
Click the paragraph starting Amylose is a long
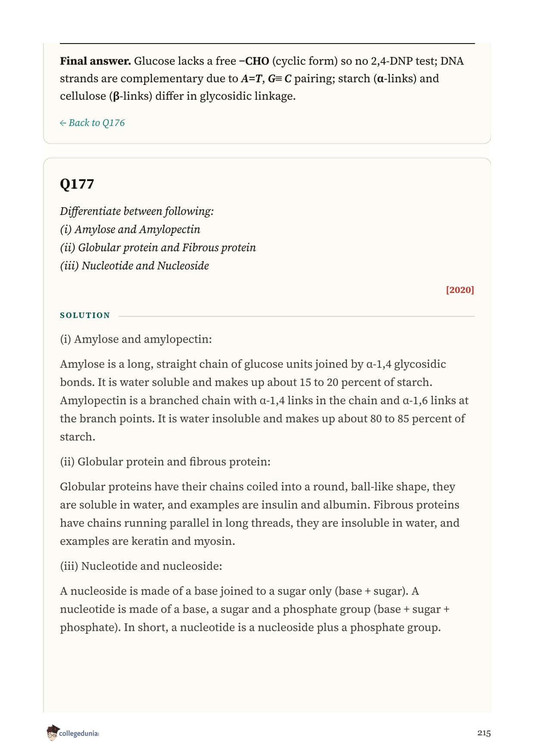264,400
